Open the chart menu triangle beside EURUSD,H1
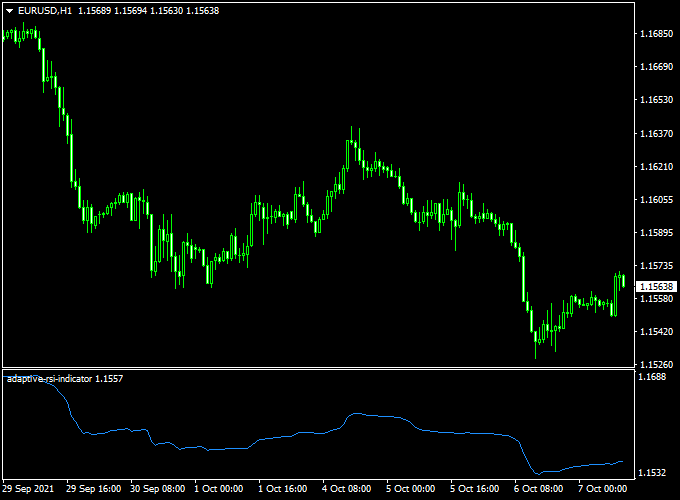This screenshot has width=680, height=500. 10,11
